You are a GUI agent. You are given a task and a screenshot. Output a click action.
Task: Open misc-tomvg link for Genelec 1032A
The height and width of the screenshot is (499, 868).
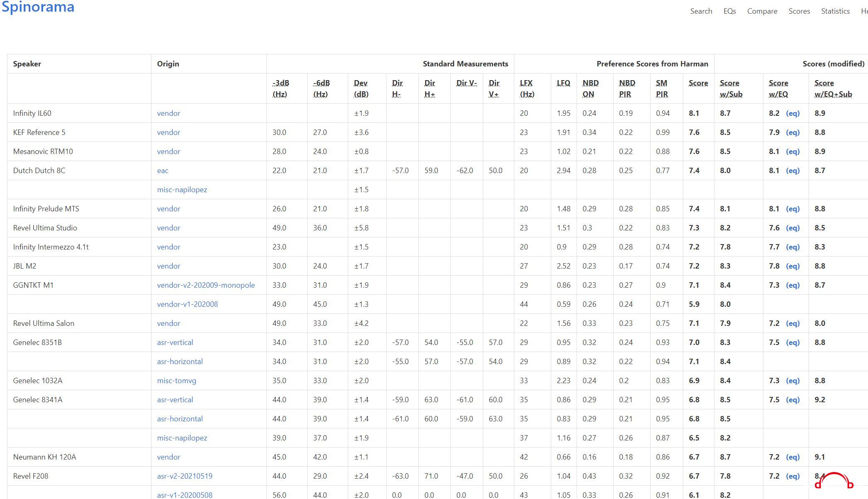pos(176,381)
